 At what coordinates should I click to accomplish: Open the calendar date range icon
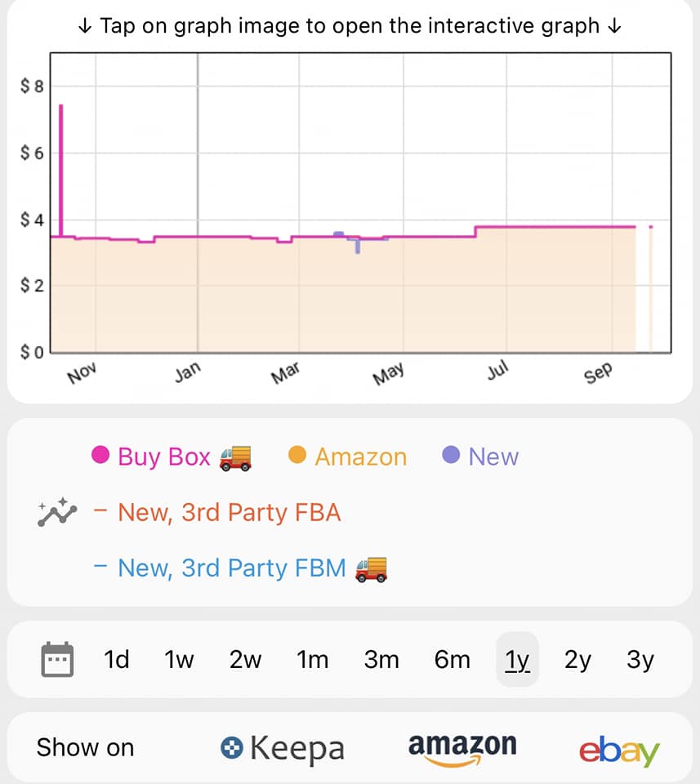(x=57, y=660)
